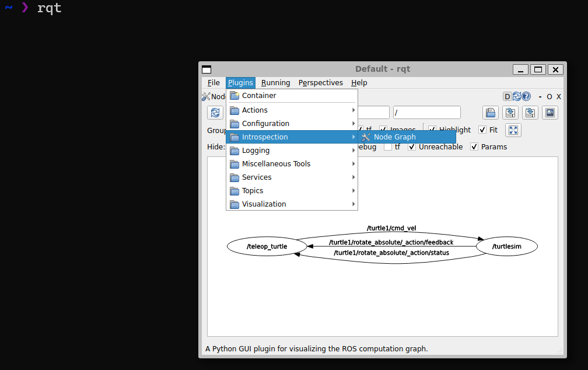The height and width of the screenshot is (370, 588).
Task: Click the refresh ROS graph button
Action: [215, 113]
